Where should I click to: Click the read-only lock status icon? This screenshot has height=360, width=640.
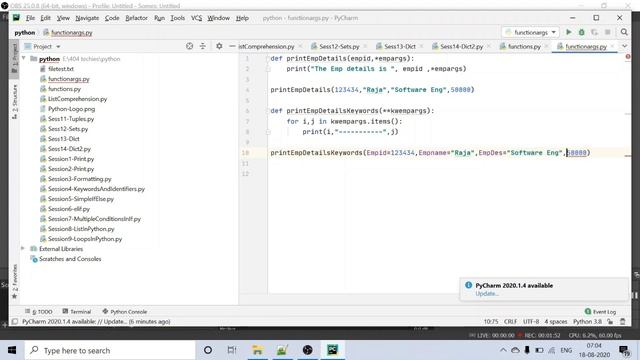click(610, 322)
